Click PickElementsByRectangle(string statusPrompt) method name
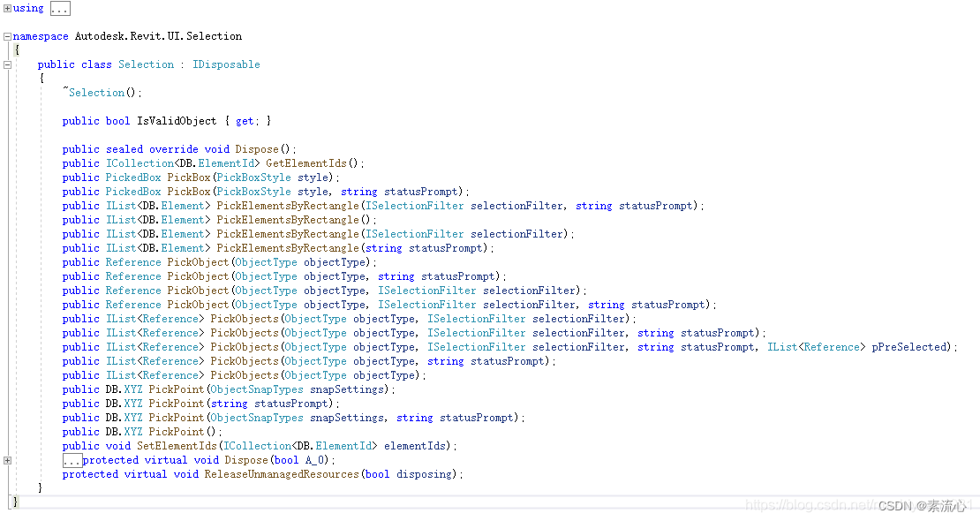Viewport: 980px width, 521px height. point(288,248)
